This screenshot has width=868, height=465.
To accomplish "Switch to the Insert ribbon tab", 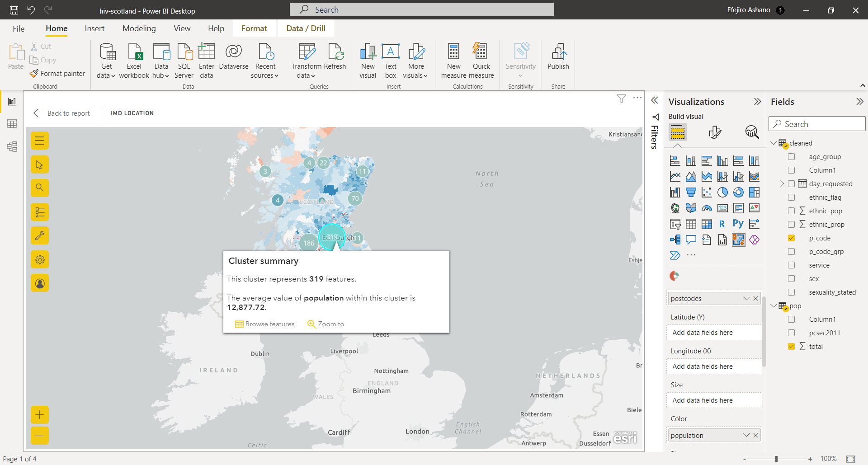I will [x=94, y=28].
